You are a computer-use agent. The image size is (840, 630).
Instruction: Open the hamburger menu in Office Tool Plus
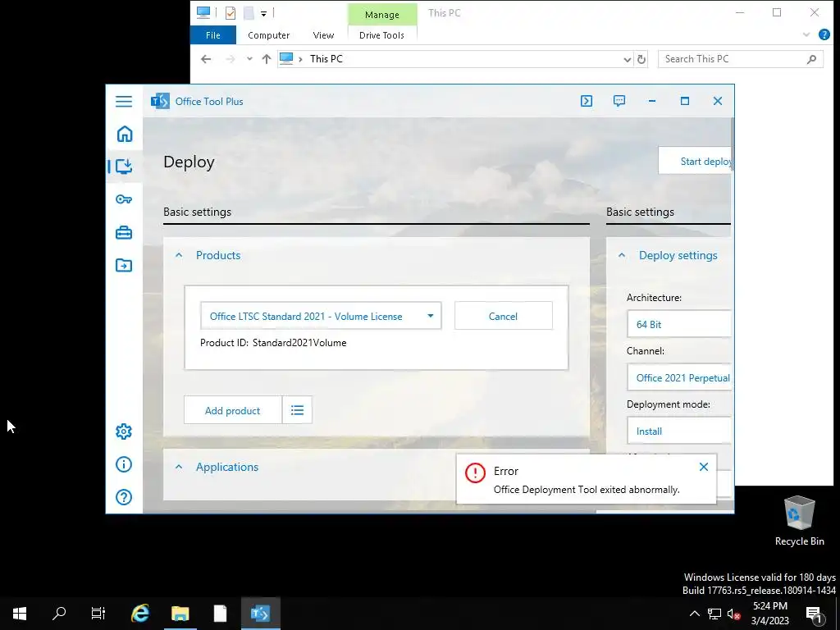click(124, 101)
